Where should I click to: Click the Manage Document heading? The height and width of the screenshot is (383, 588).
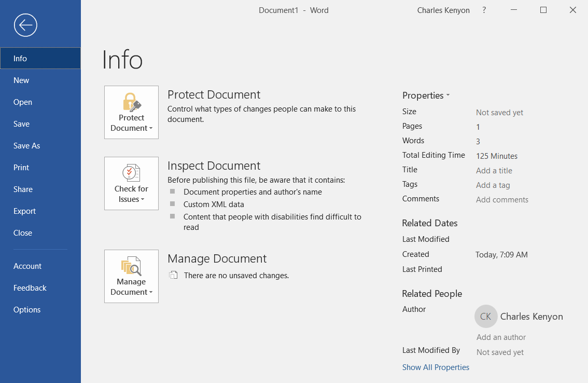(x=217, y=259)
